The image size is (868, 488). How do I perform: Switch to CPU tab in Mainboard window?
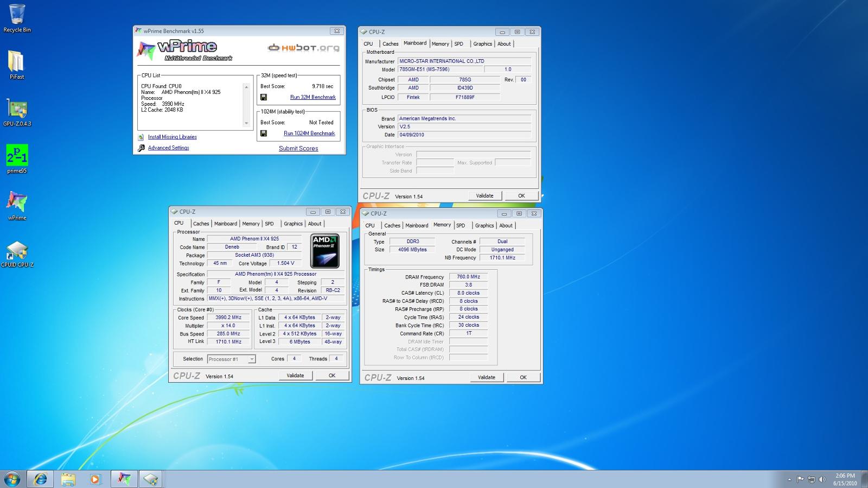pyautogui.click(x=368, y=44)
